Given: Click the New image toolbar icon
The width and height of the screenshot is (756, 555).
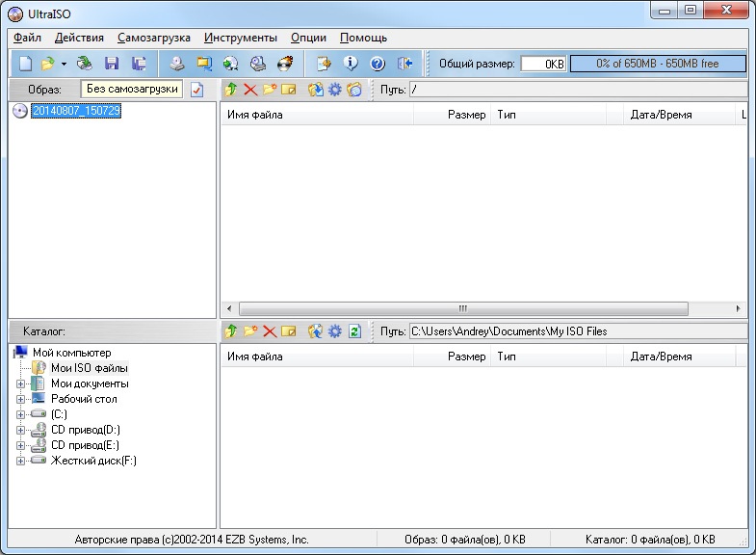Looking at the screenshot, I should click(26, 64).
